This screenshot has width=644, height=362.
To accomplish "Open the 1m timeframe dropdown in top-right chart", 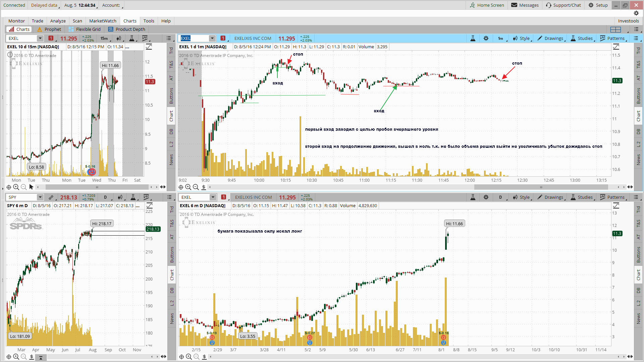I will tap(501, 39).
